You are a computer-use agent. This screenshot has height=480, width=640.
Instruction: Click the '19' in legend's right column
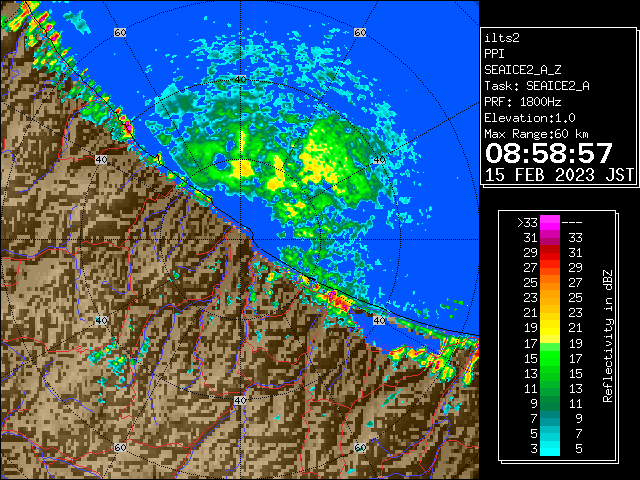575,344
